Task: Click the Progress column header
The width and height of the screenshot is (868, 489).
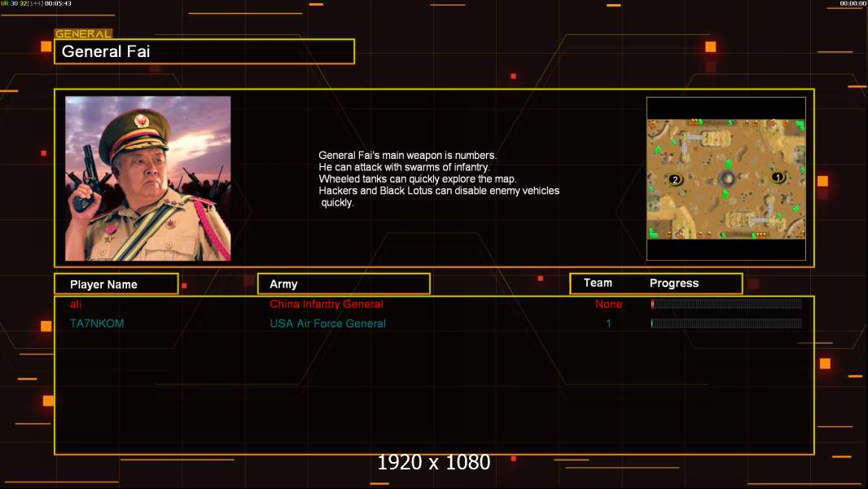Action: tap(673, 283)
